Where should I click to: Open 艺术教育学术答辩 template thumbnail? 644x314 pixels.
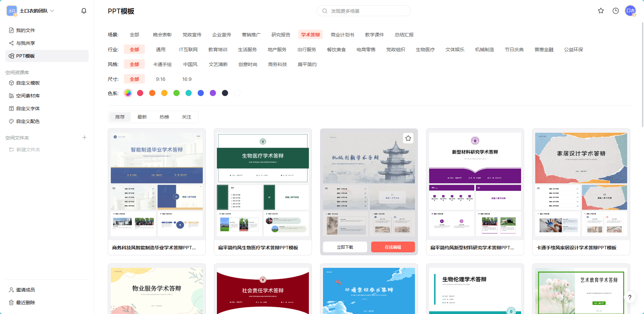581,291
